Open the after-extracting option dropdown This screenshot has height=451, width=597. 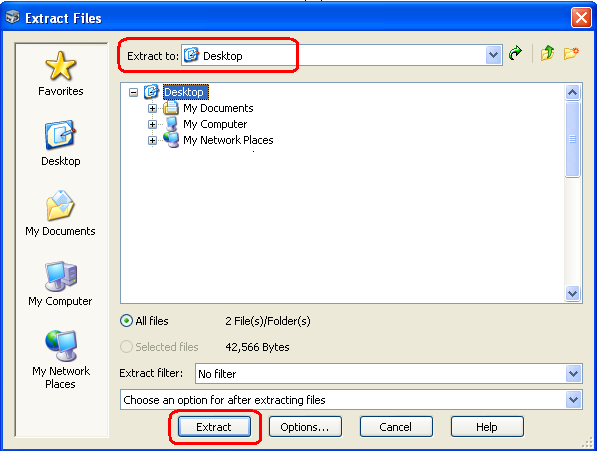click(573, 400)
